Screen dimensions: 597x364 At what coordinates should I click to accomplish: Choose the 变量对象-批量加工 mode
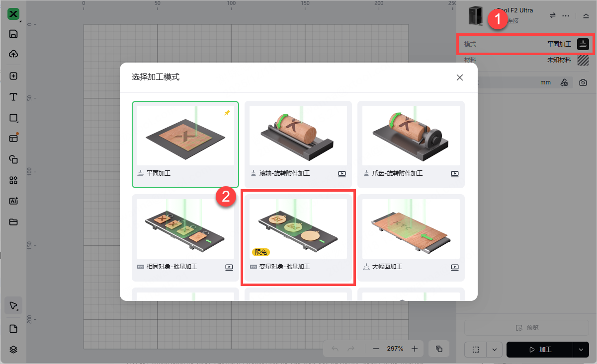[298, 237]
